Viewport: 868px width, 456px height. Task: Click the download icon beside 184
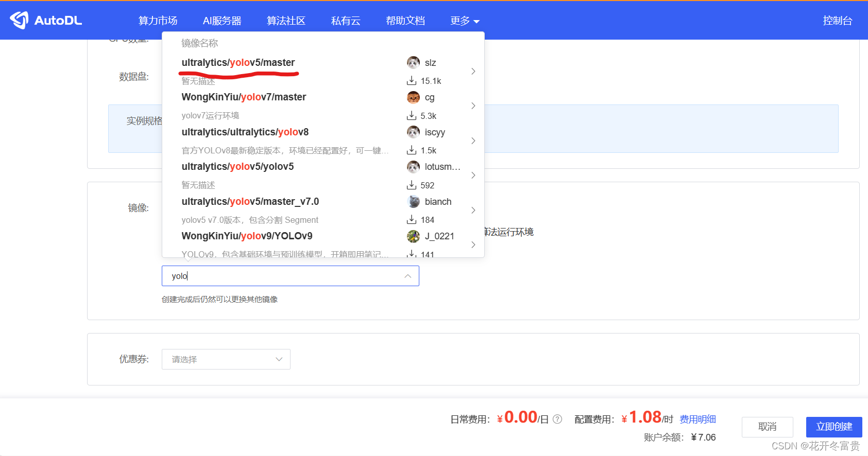412,220
